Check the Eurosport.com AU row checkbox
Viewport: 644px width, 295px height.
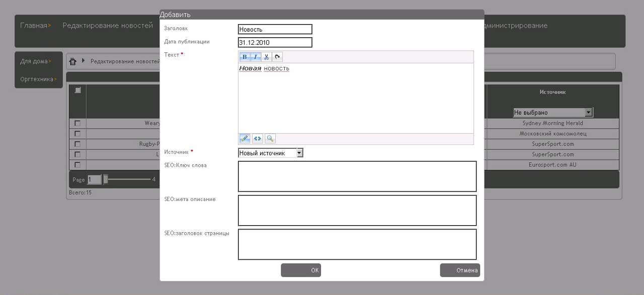pos(77,165)
